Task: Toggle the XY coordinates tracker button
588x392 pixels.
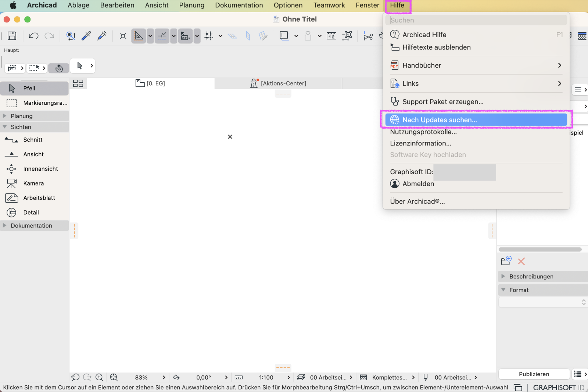Action: point(185,36)
